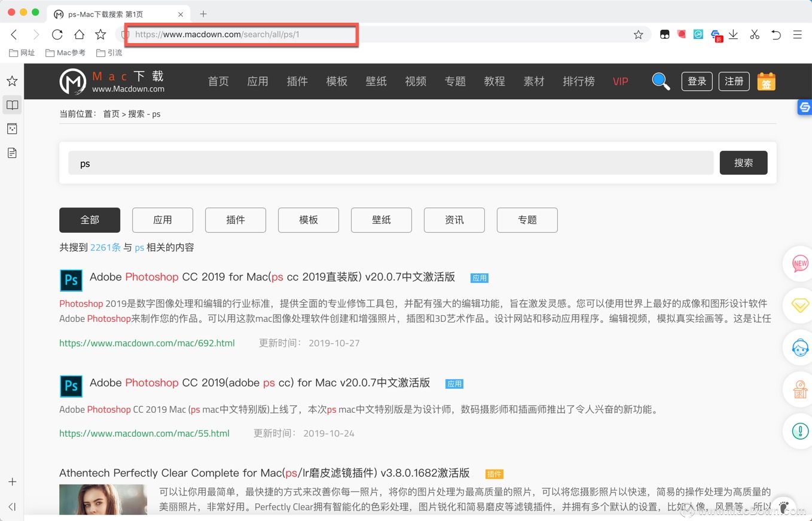Click the yellow diamond VIP floating icon
The image size is (812, 521).
point(800,305)
